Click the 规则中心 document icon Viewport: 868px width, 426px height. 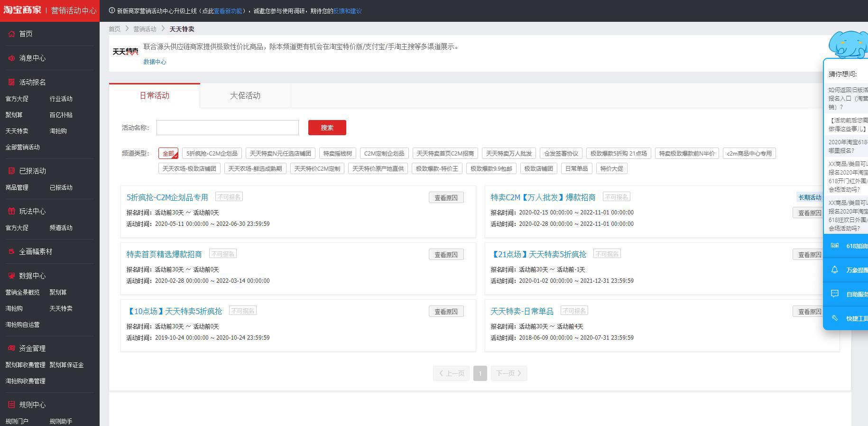point(12,405)
